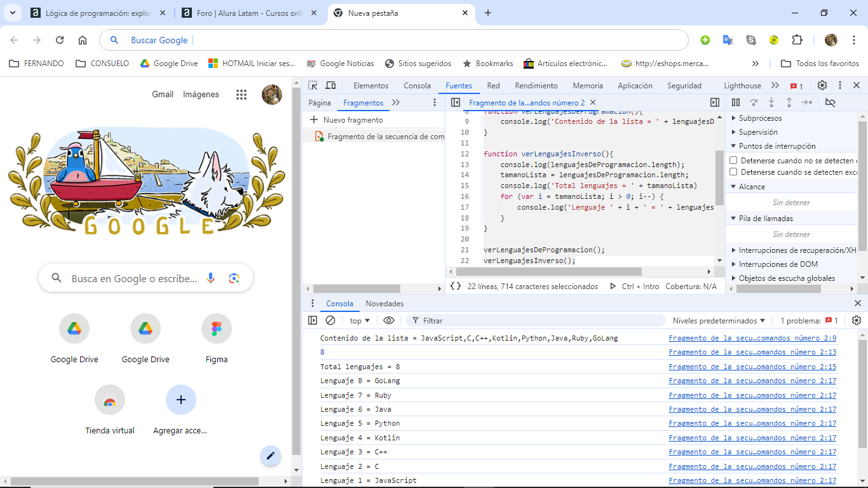
Task: Click the pause script execution icon
Action: (736, 102)
